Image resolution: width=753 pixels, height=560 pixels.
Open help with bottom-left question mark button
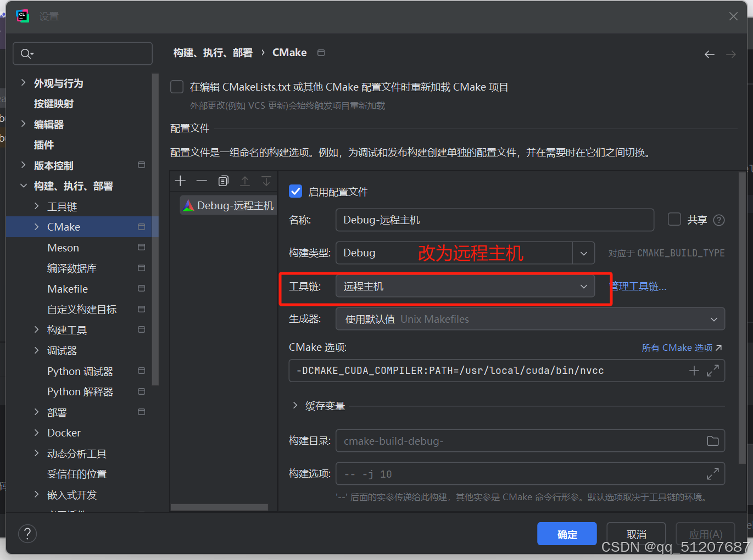click(x=27, y=533)
